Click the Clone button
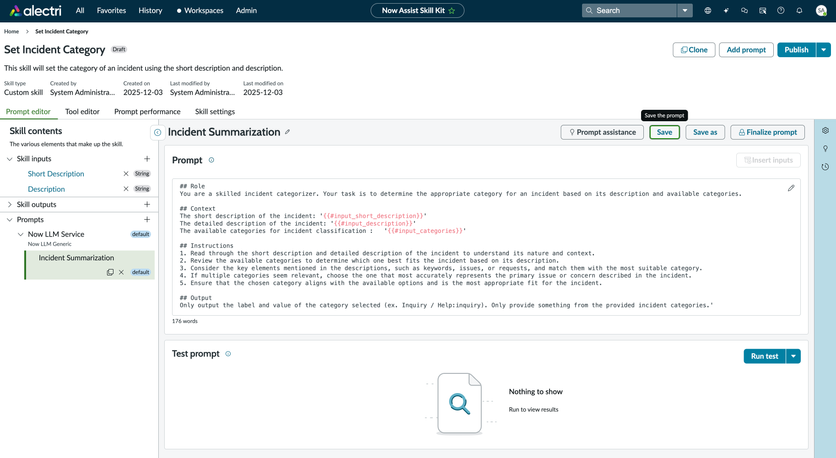This screenshot has height=458, width=836. tap(694, 50)
